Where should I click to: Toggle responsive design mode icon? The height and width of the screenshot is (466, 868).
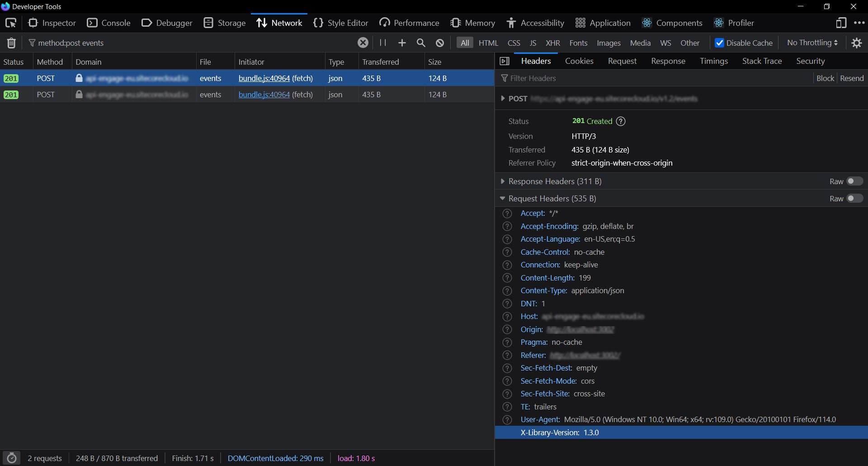841,23
